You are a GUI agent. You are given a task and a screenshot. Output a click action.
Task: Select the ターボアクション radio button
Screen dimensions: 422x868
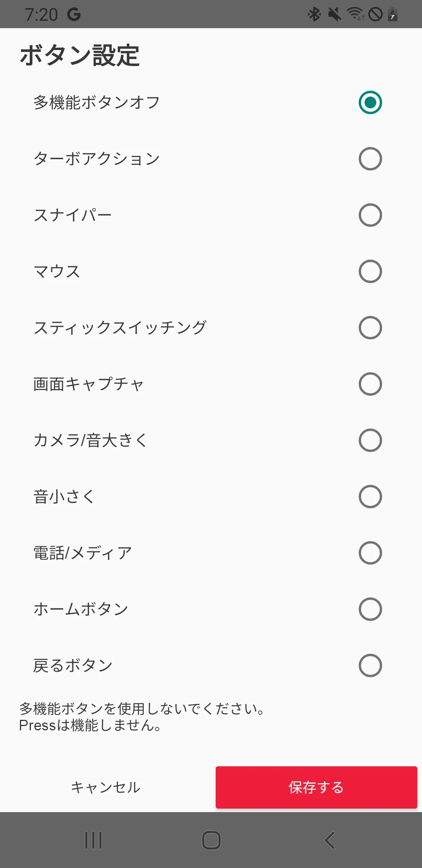click(370, 159)
